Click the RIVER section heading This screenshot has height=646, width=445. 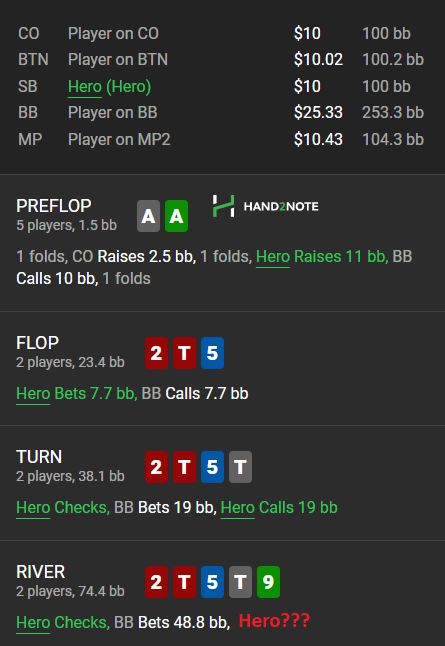[x=41, y=572]
